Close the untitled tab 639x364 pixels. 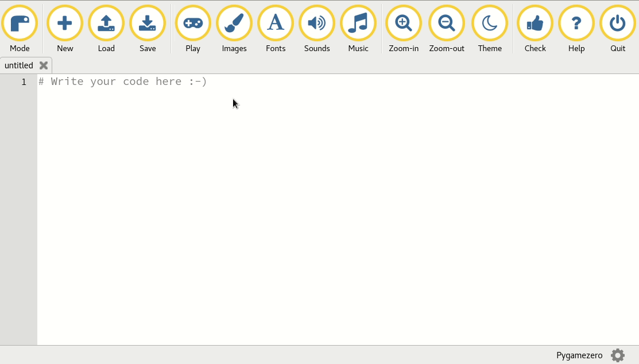point(44,65)
